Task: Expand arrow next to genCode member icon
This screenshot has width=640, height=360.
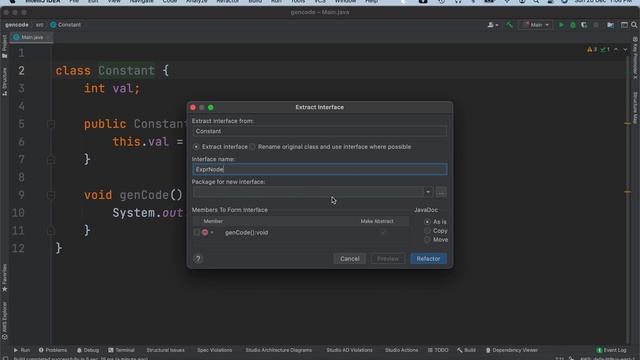Action: tap(212, 232)
